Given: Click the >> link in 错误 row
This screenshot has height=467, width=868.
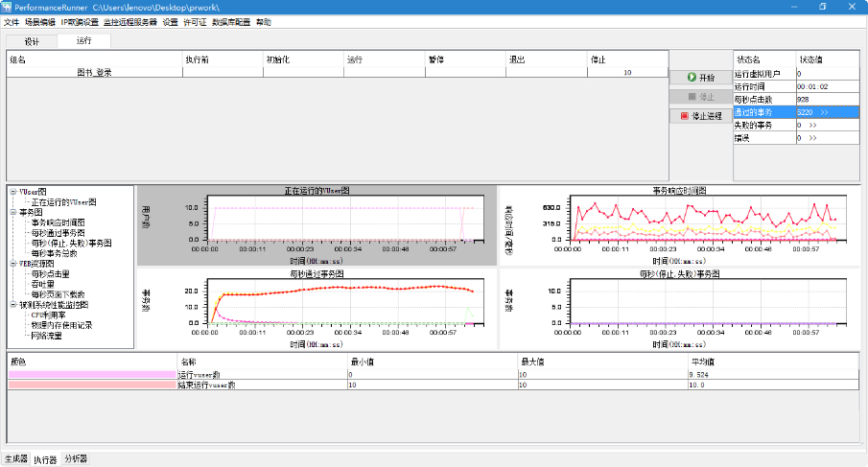Looking at the screenshot, I should click(x=812, y=138).
